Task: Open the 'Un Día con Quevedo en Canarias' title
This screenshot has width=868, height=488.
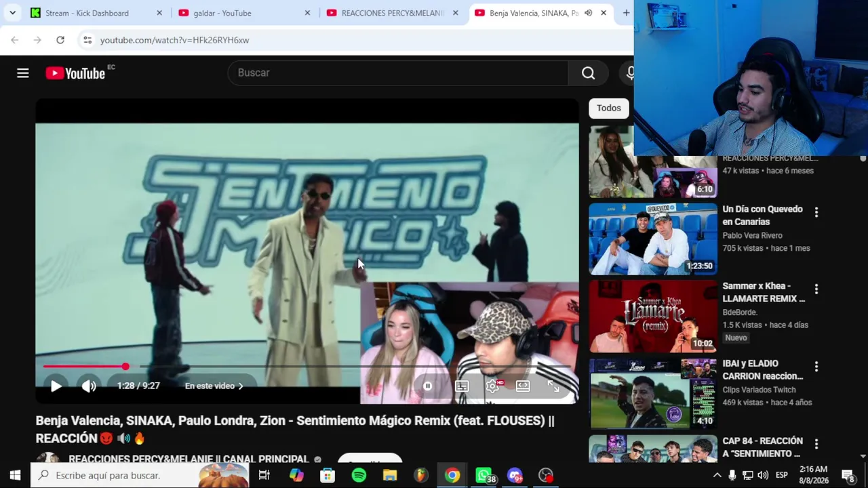Action: 762,216
